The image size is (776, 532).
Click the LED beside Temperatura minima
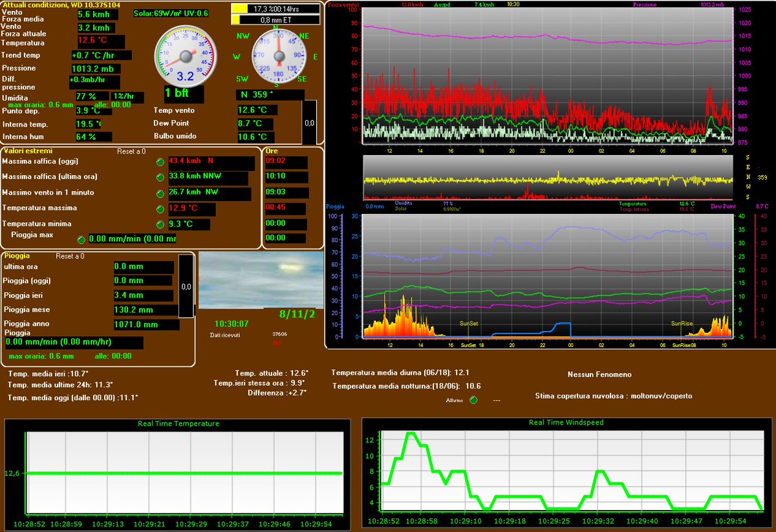(x=160, y=224)
